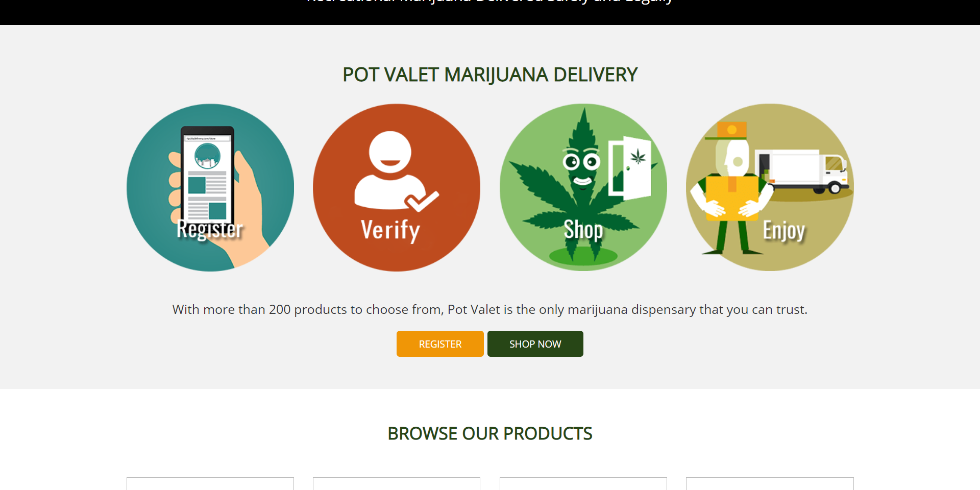Click the Register circle with phone illustration

click(210, 187)
